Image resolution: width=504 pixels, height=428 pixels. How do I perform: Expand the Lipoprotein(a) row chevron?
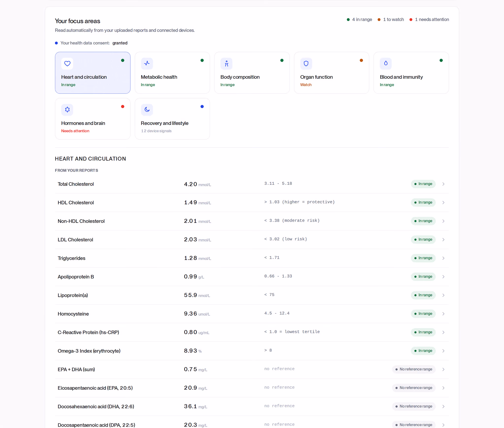443,295
